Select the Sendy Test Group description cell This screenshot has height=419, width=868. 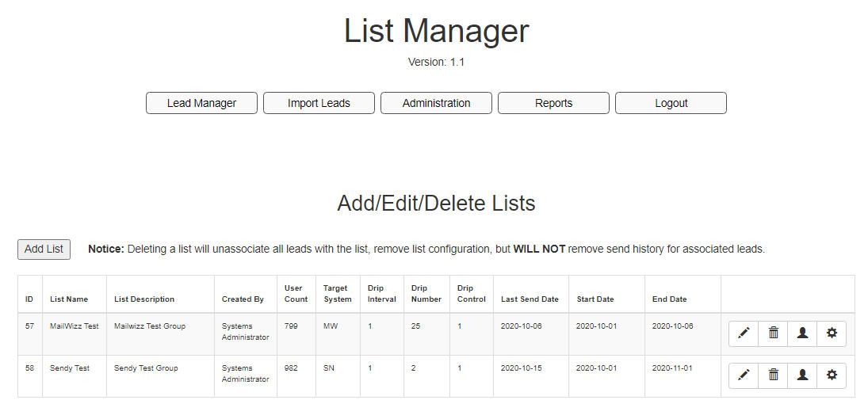pyautogui.click(x=146, y=368)
